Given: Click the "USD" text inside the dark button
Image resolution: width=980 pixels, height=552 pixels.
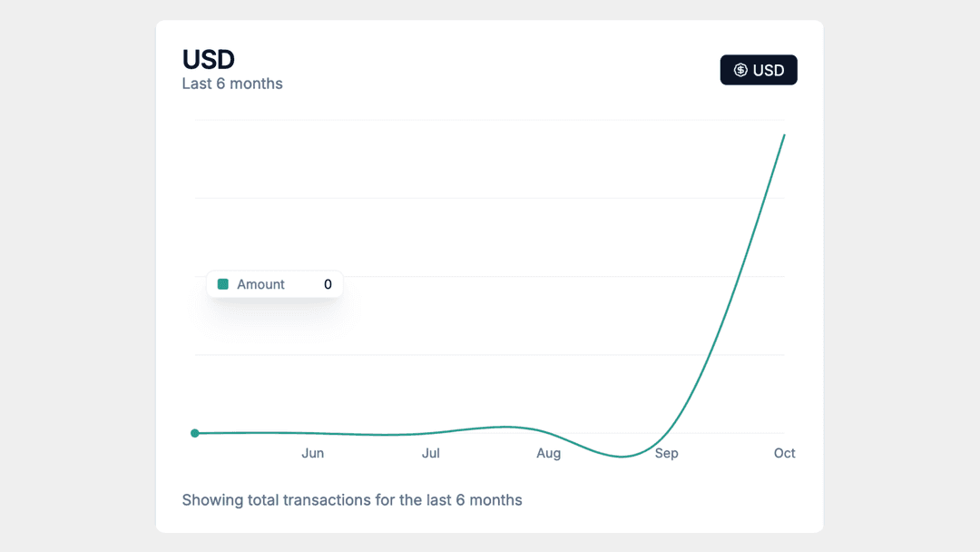Looking at the screenshot, I should tap(769, 70).
